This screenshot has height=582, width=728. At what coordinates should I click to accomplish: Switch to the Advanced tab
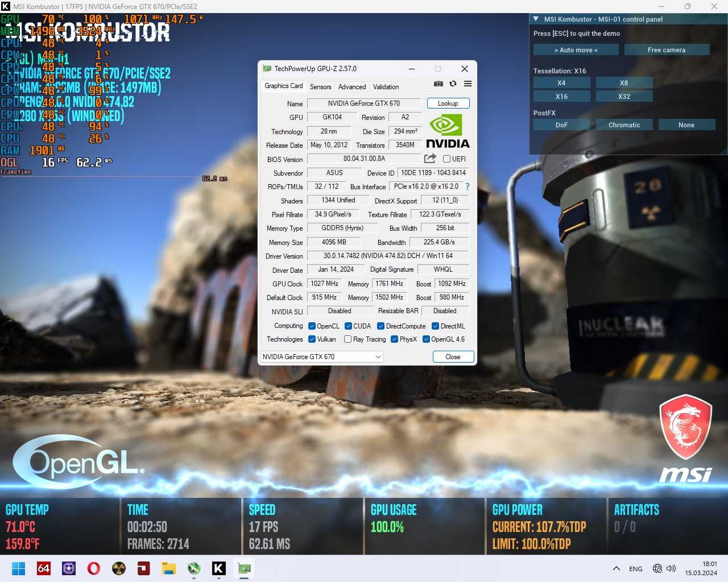click(352, 87)
